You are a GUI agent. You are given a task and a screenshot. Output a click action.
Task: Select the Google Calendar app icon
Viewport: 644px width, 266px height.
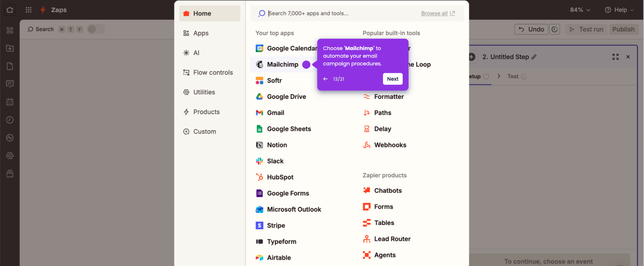click(260, 48)
